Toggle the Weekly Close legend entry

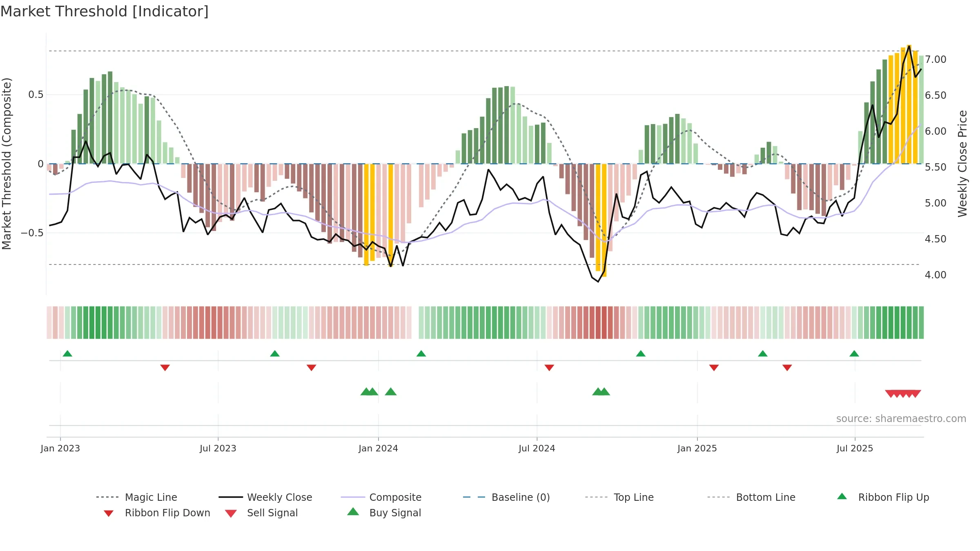(x=265, y=497)
